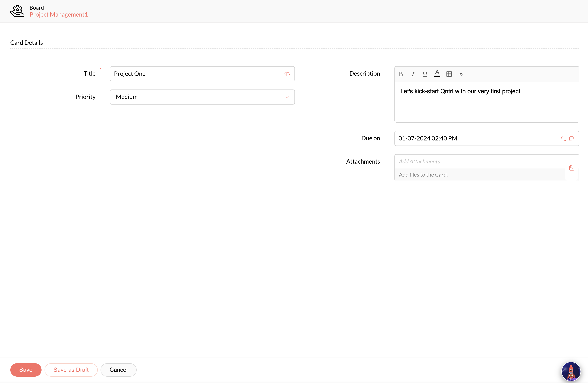Click the tag icon in Title field
This screenshot has width=588, height=383.
287,74
